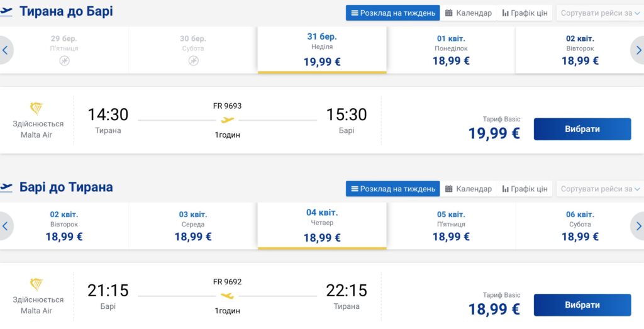Viewport: 644px width, 329px height.
Task: Switch to Графік цін view for Тирана до Барі
Action: click(525, 13)
